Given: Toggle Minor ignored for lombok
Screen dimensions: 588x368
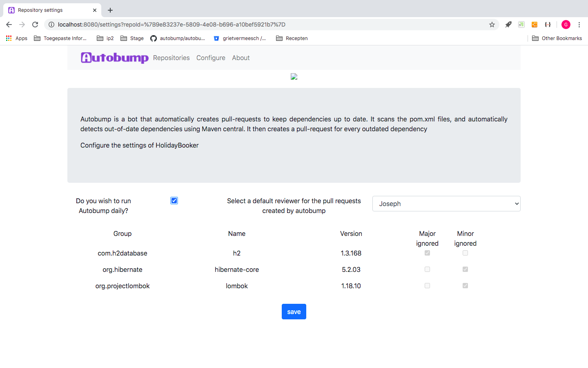Looking at the screenshot, I should tap(465, 286).
